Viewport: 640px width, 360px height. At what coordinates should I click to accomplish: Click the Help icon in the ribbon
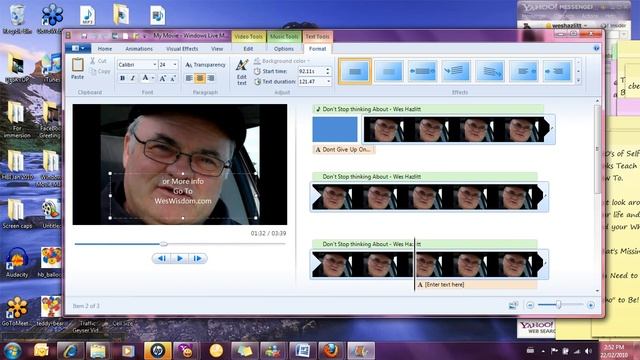[596, 48]
